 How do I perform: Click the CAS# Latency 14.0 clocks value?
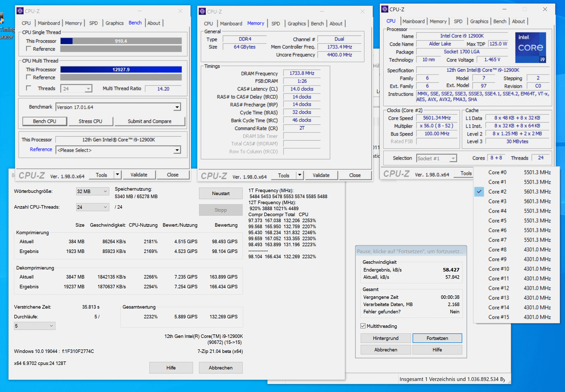coord(302,89)
